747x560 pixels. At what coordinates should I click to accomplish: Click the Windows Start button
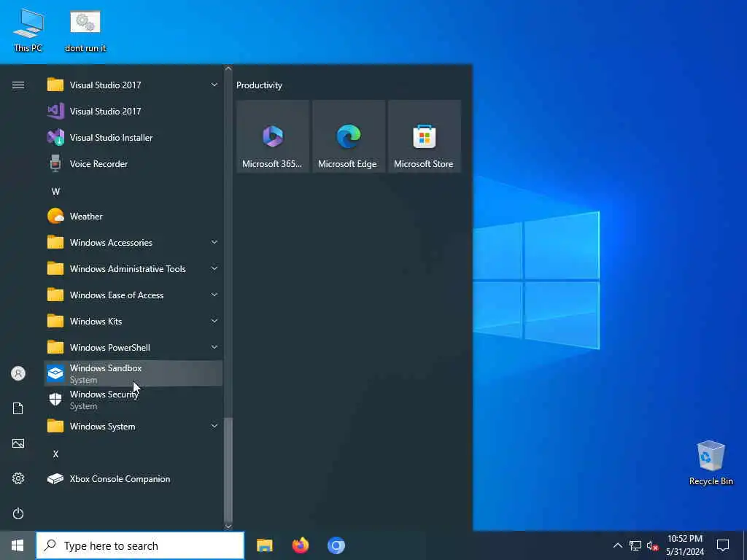click(x=18, y=545)
